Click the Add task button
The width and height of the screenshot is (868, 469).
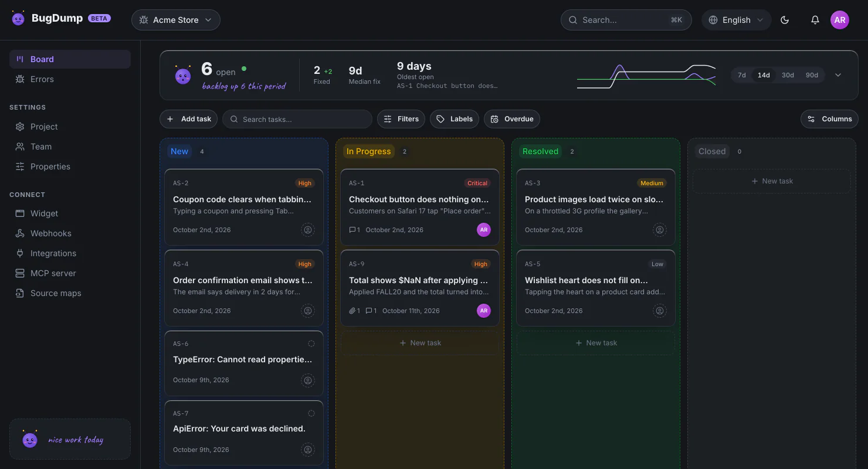189,119
